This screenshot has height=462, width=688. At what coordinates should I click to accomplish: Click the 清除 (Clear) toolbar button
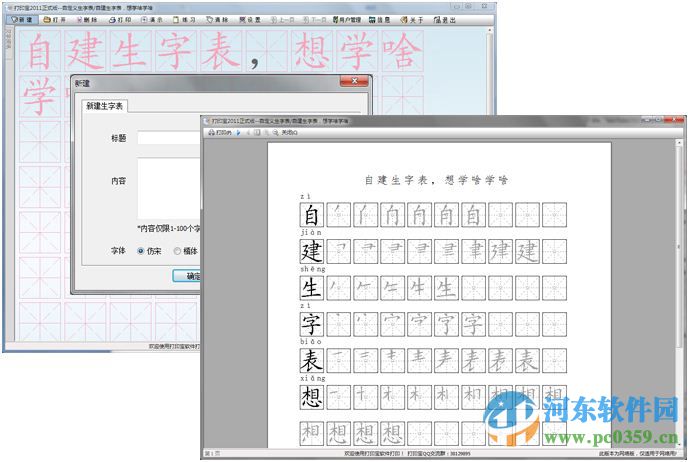[218, 20]
